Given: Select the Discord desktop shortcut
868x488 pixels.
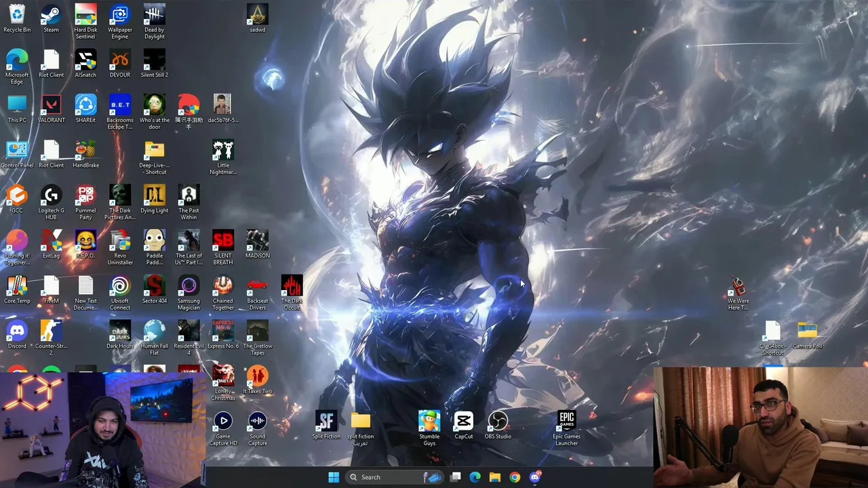Looking at the screenshot, I should (17, 335).
